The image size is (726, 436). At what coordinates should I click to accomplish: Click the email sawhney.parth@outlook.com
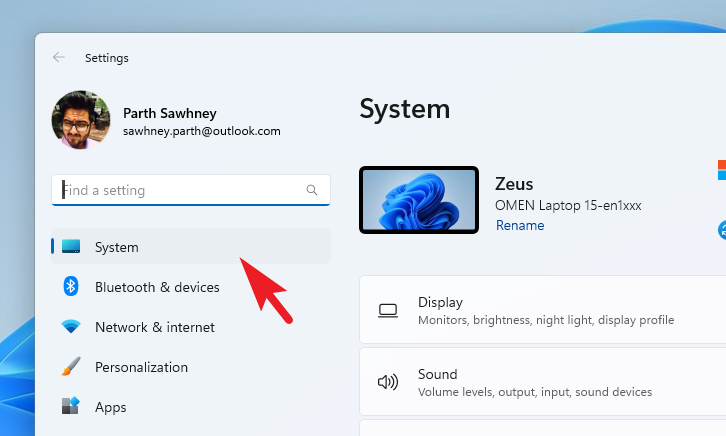pyautogui.click(x=202, y=131)
